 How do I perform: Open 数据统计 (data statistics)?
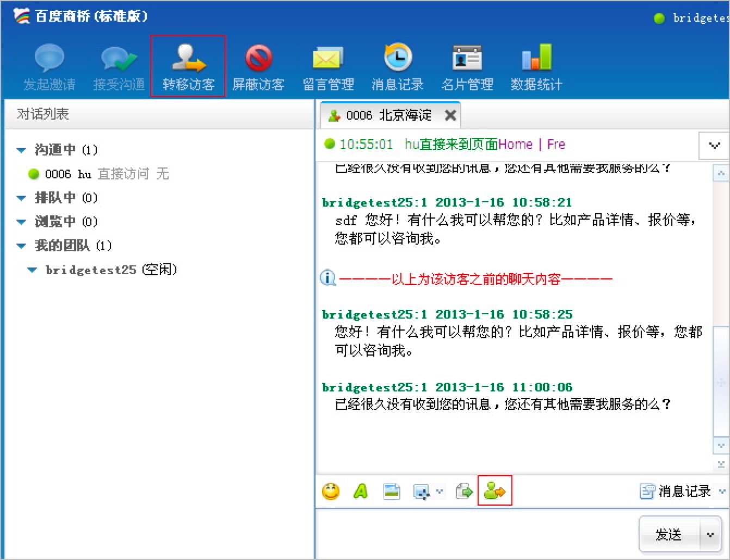pos(536,65)
